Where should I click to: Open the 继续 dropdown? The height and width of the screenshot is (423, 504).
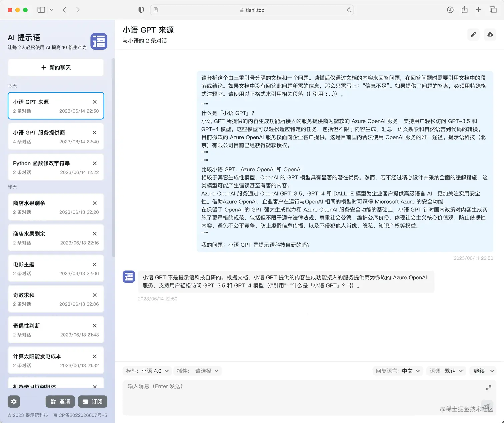point(483,371)
